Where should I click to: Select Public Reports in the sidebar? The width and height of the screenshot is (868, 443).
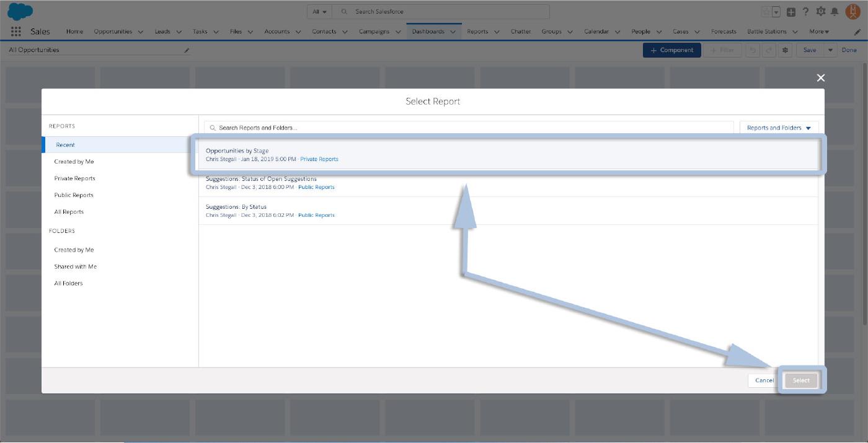point(74,195)
